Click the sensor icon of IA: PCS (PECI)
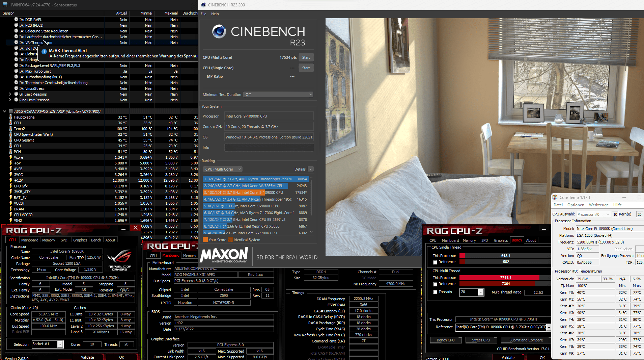Viewport: 644px width, 360px height. coord(16,25)
